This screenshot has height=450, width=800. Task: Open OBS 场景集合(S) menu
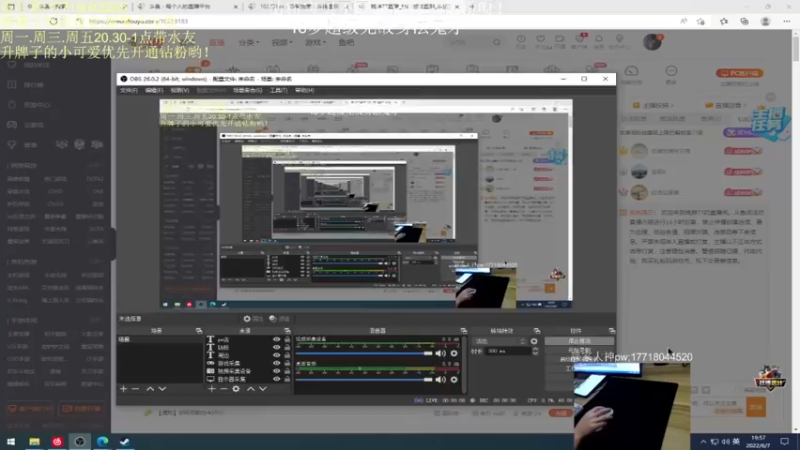247,90
